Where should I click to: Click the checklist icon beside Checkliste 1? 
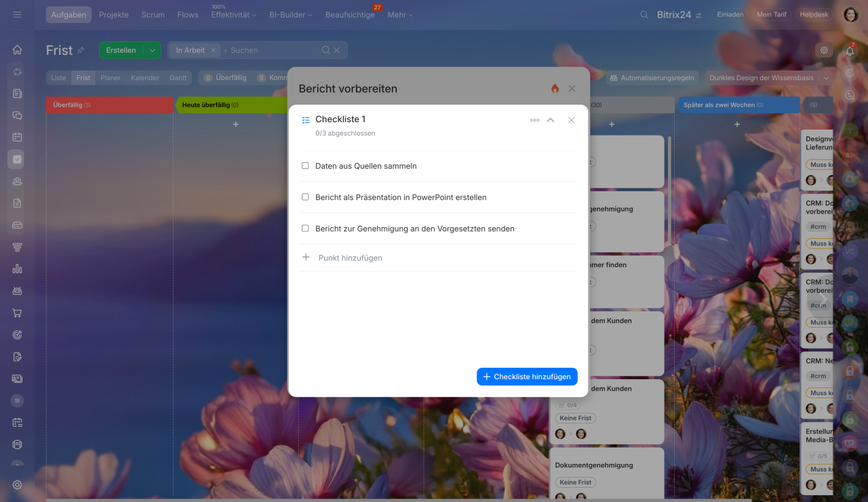click(x=306, y=120)
